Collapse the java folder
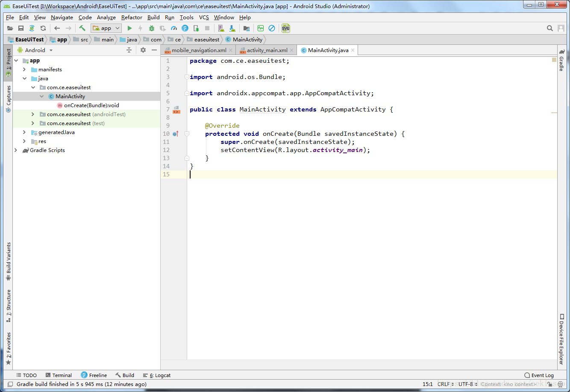 24,79
